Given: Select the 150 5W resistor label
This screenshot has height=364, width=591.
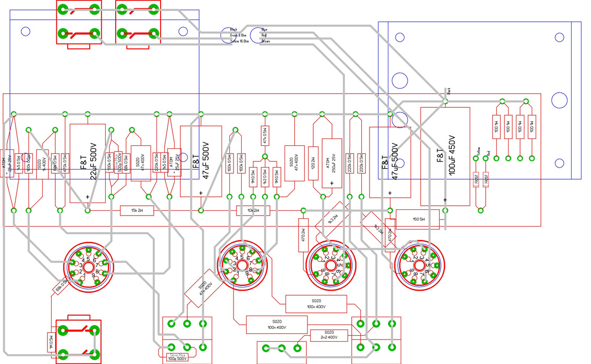Looking at the screenshot, I should click(x=418, y=219).
